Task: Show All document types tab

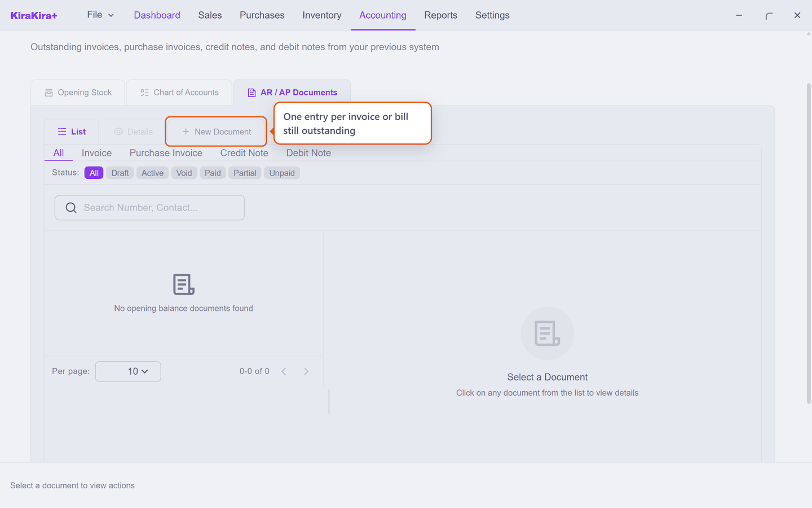Action: pyautogui.click(x=59, y=153)
